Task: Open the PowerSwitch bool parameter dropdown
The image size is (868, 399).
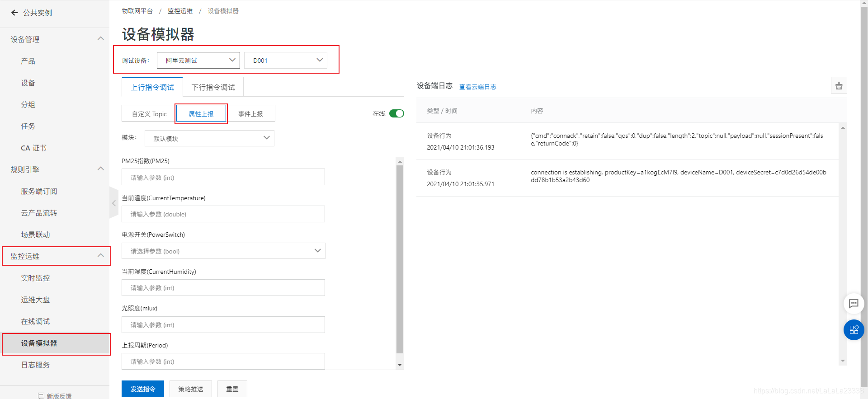Action: 223,251
